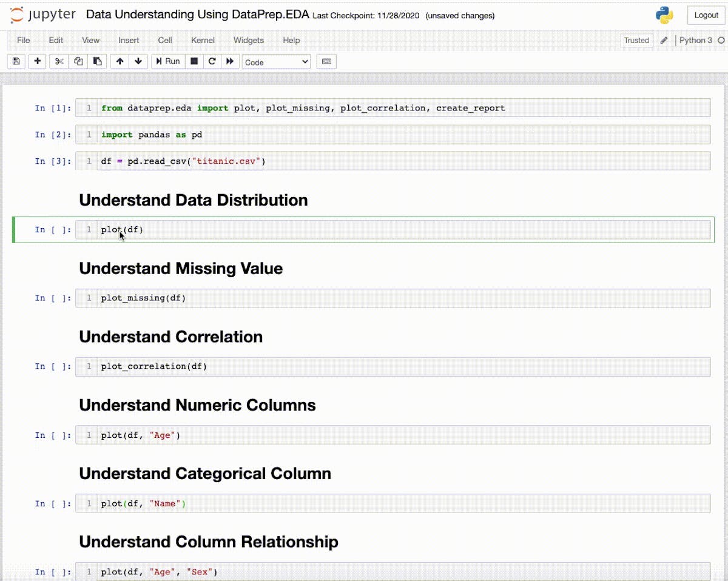
Task: Insert a cell below with plus icon
Action: (38, 61)
